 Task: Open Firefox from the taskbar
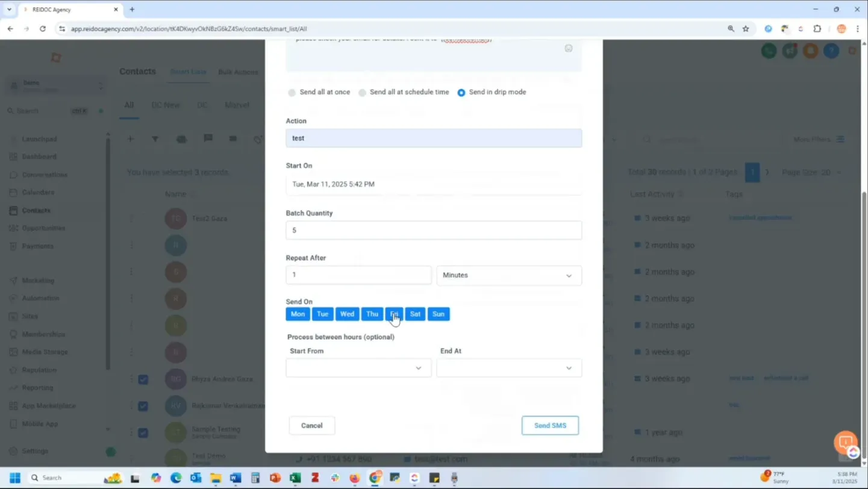(x=355, y=478)
